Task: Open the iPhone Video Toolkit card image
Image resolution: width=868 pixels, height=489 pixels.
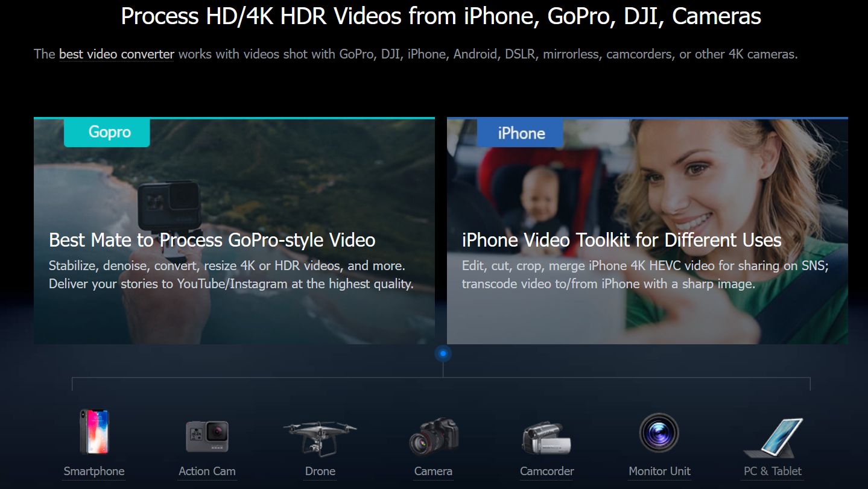Action: [x=647, y=232]
